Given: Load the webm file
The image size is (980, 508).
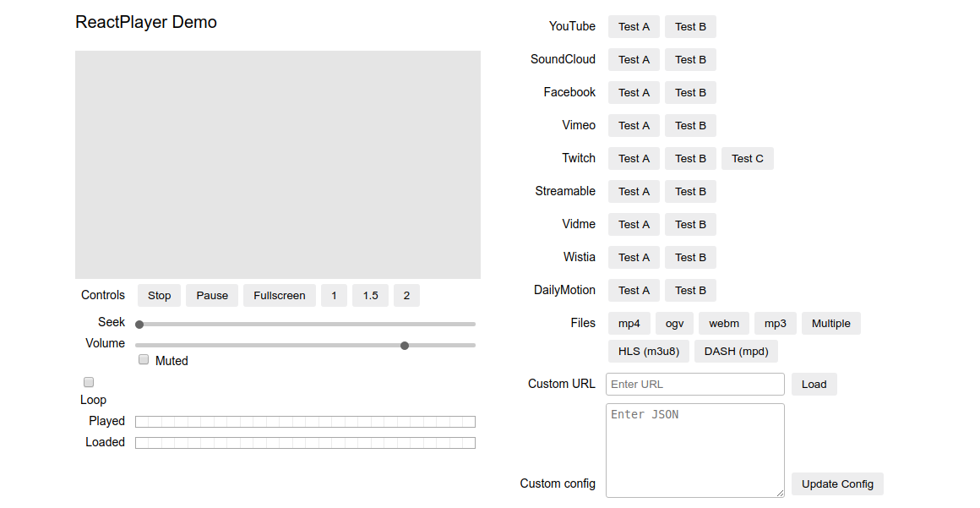Looking at the screenshot, I should 724,324.
